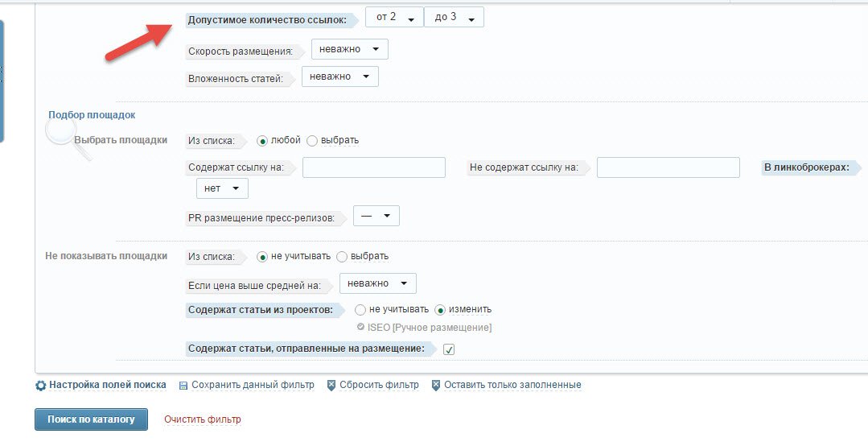Click the Поиск по каталогу button
868x446 pixels.
point(92,419)
